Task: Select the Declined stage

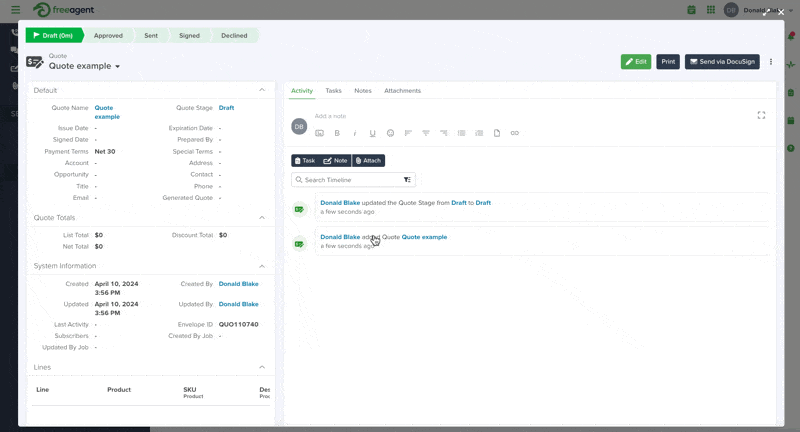Action: [x=234, y=36]
